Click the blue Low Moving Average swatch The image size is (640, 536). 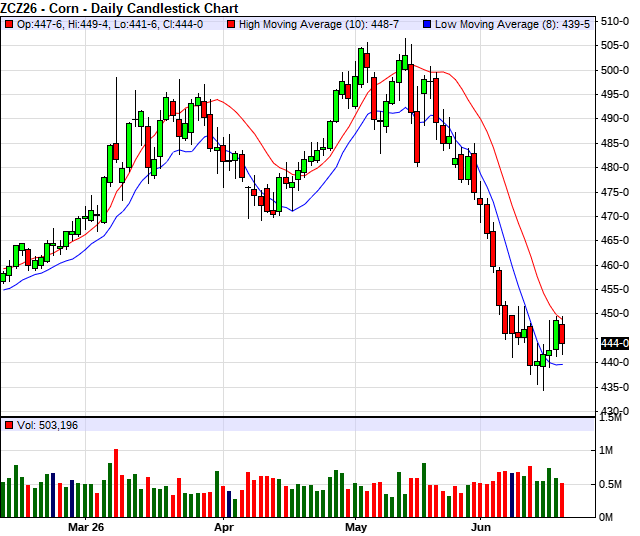pos(427,24)
